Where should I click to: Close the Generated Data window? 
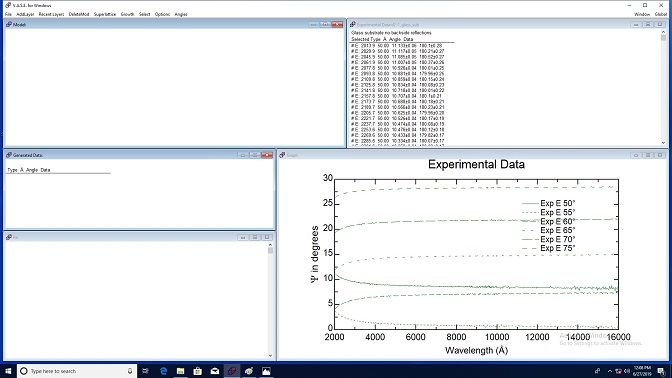pos(267,155)
